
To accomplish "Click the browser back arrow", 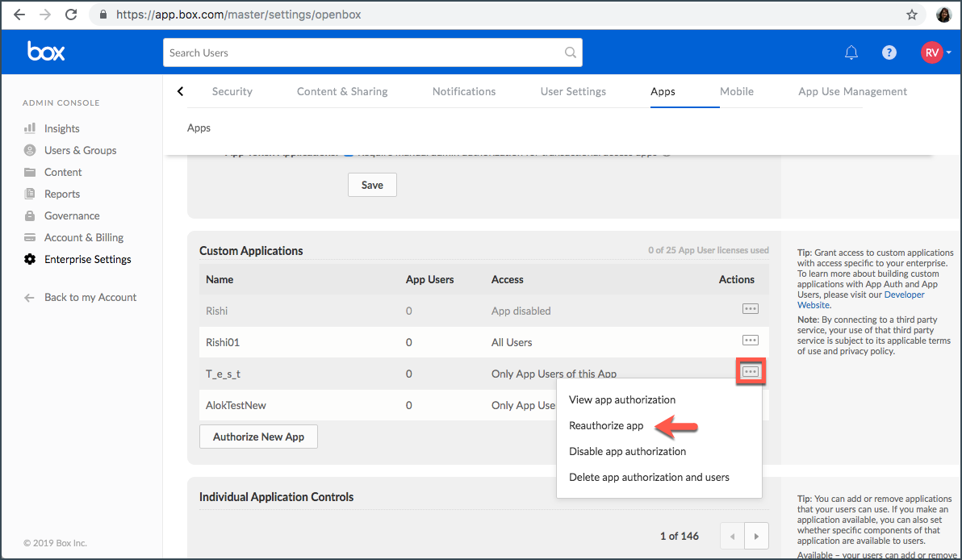I will tap(19, 14).
